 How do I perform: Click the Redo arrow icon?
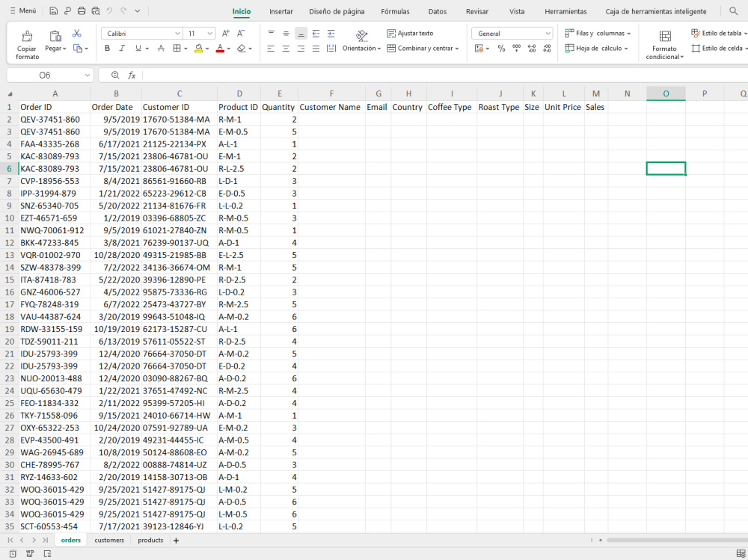click(123, 11)
